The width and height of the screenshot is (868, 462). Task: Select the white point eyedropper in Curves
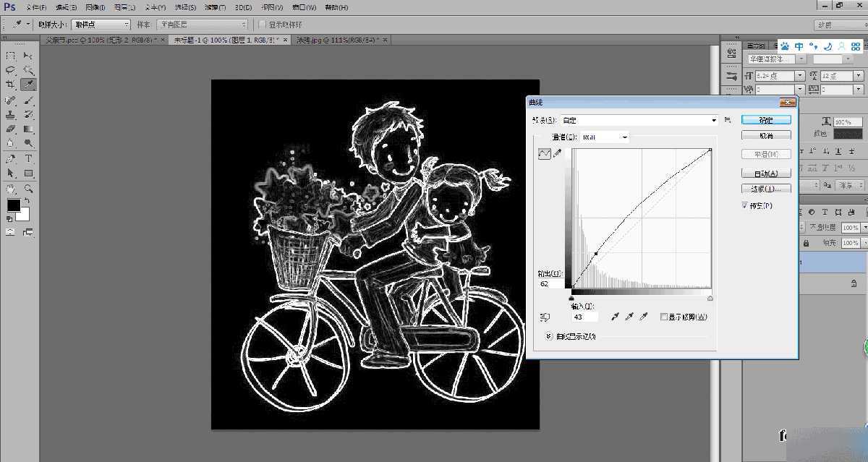click(643, 317)
